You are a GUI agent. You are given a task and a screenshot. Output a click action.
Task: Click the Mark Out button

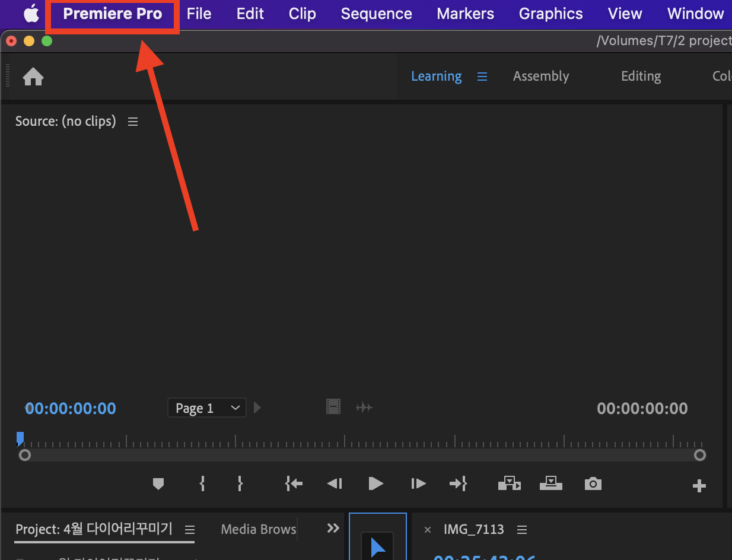[x=240, y=484]
